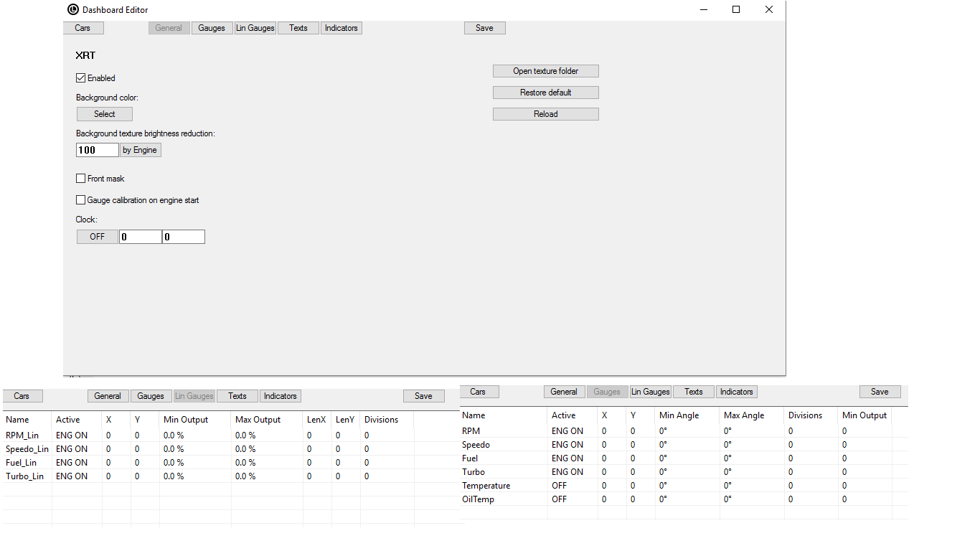
Task: Select the RPM_Lin row name
Action: pos(22,435)
